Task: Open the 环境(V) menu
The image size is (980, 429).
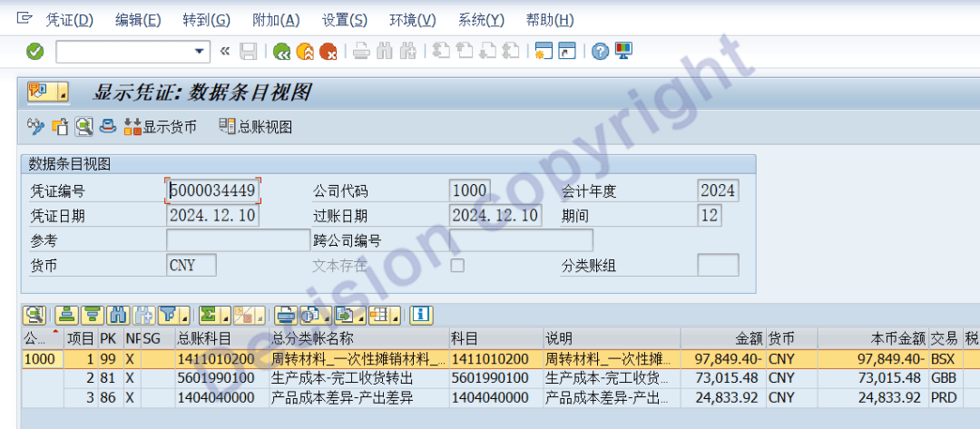Action: coord(412,20)
